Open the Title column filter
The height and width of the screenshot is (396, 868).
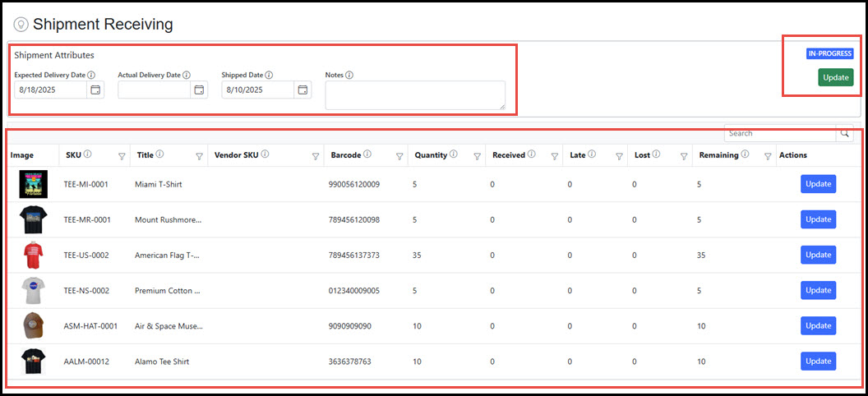point(199,156)
